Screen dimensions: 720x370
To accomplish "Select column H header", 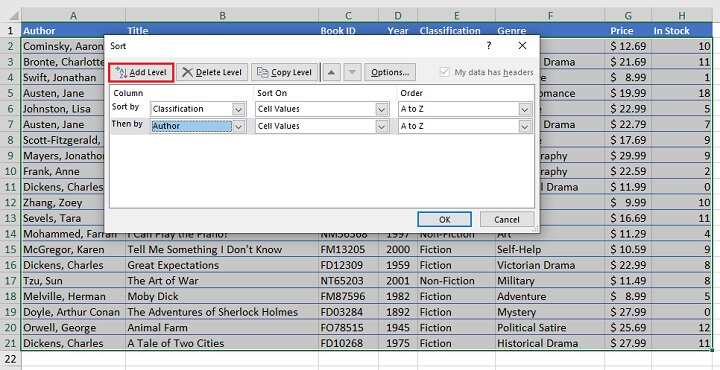I will (682, 16).
